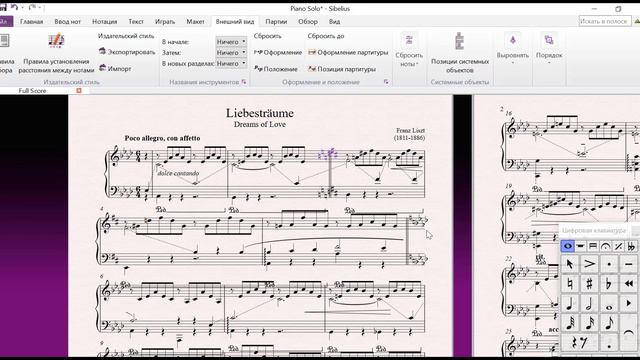Select keypad first layout tab (whole note)
Viewport: 640px width, 360px height.
click(567, 246)
